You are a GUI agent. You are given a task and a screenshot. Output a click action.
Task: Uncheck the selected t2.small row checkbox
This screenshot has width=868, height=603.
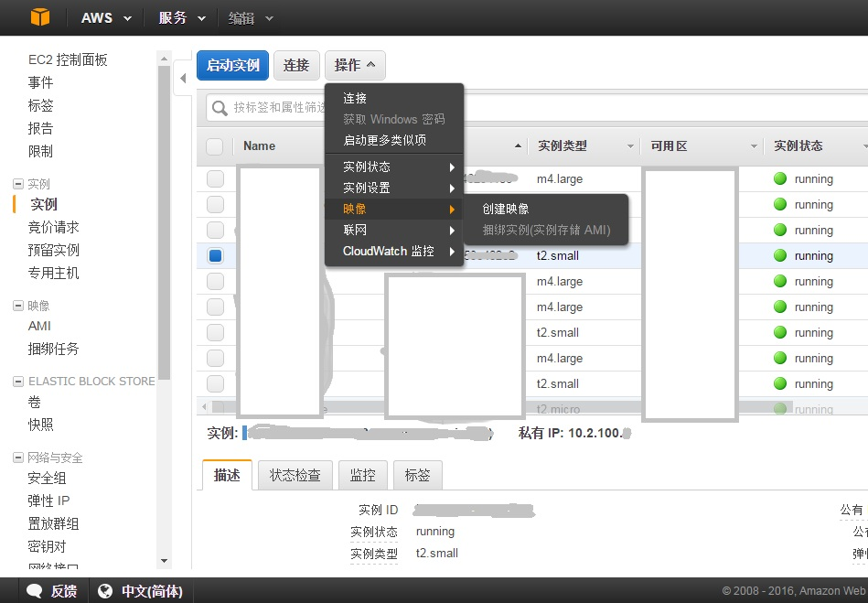click(215, 256)
